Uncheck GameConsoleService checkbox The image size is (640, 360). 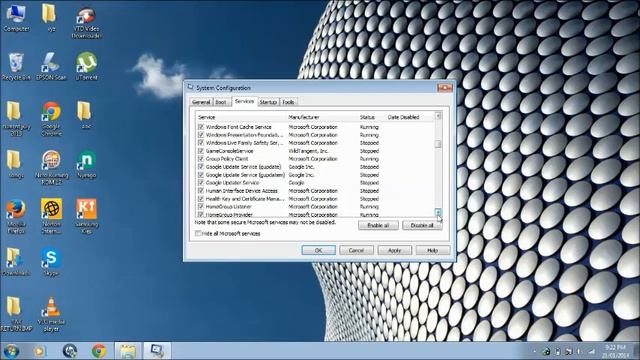click(x=200, y=151)
